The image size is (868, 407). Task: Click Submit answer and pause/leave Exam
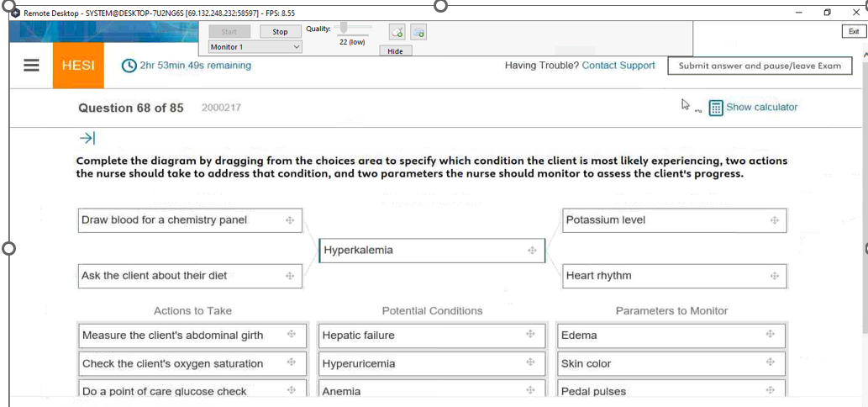point(760,66)
